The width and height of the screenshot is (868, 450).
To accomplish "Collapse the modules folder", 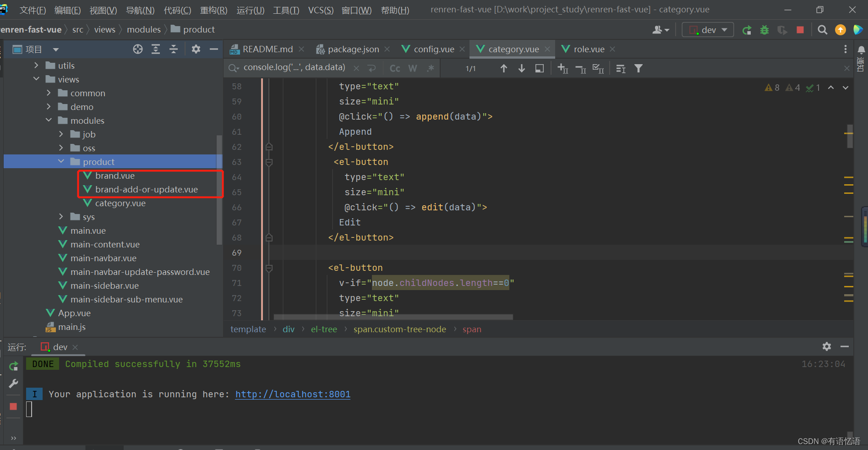I will (49, 121).
